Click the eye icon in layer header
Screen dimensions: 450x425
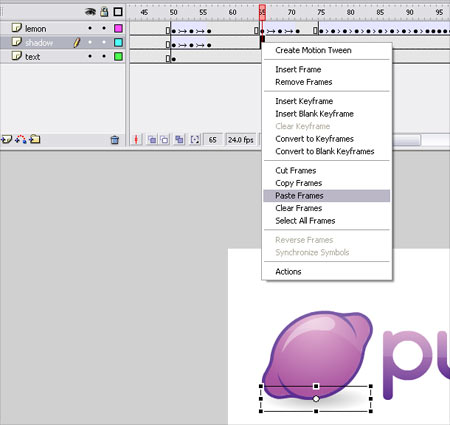90,12
